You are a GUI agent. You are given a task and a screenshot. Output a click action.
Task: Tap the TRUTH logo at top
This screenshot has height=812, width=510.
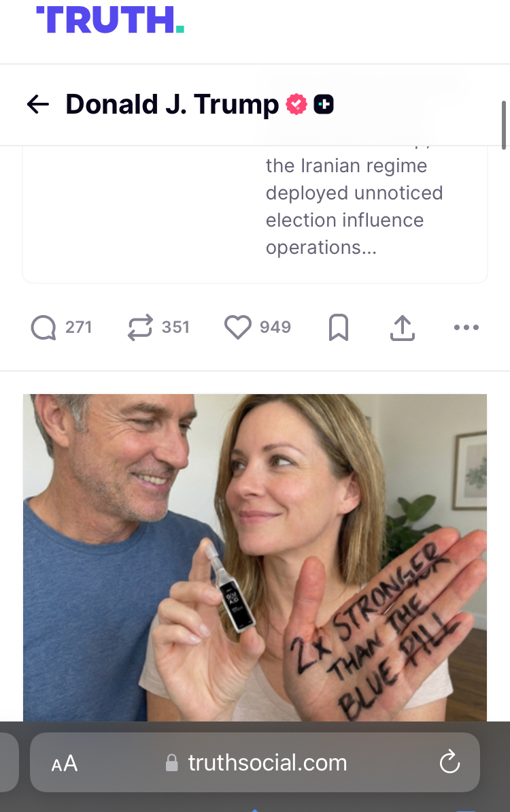[110, 20]
